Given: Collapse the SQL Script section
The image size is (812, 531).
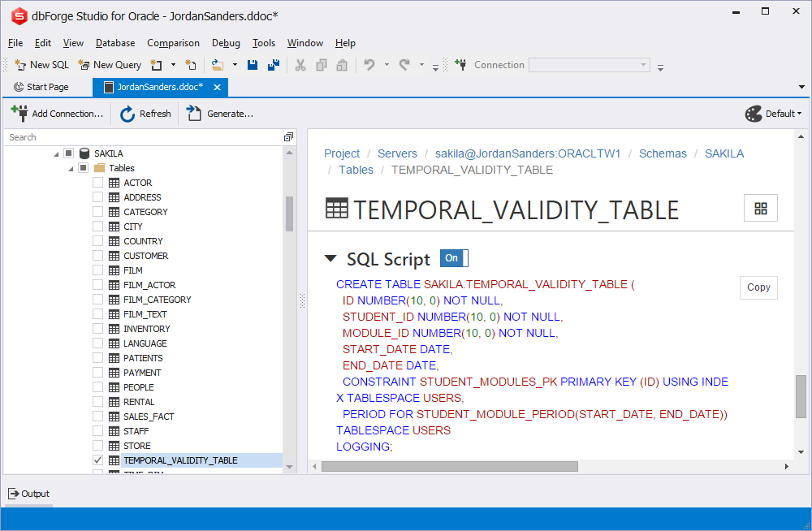Looking at the screenshot, I should (x=330, y=258).
